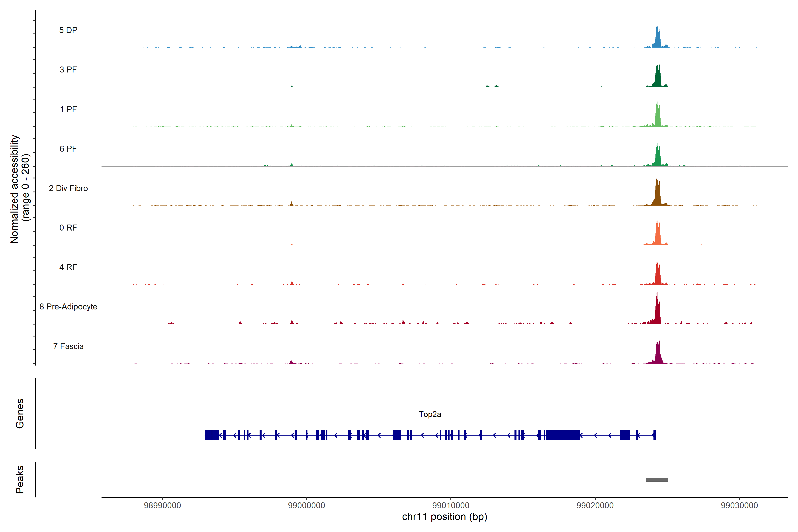Click the 99010000 x-axis tick label
Viewport: 798px width, 532px height.
pos(451,505)
